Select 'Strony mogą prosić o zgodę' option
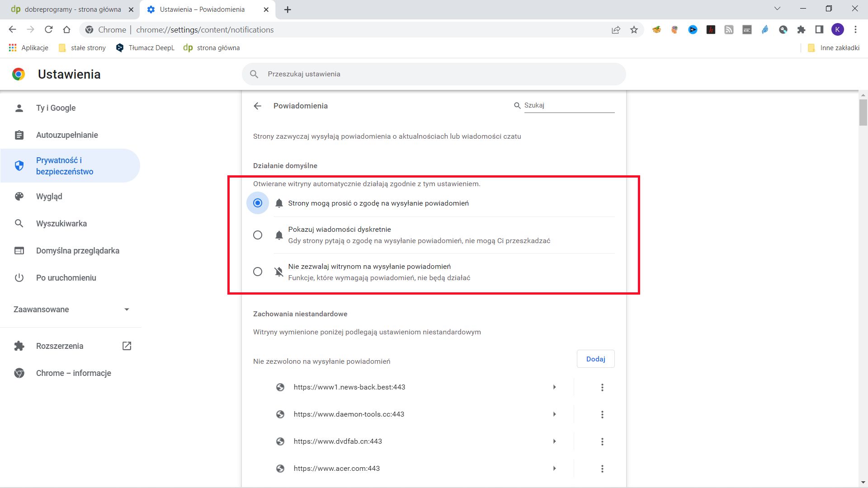 [x=258, y=203]
